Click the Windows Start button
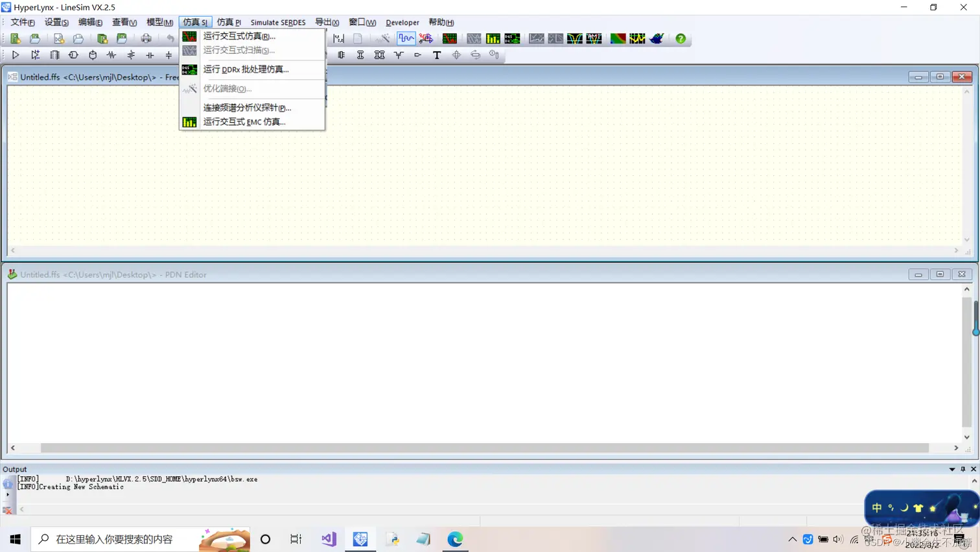980x552 pixels. [16, 539]
